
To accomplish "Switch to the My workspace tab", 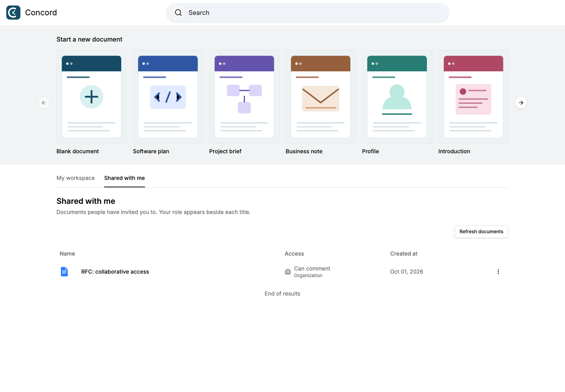I will click(x=76, y=178).
